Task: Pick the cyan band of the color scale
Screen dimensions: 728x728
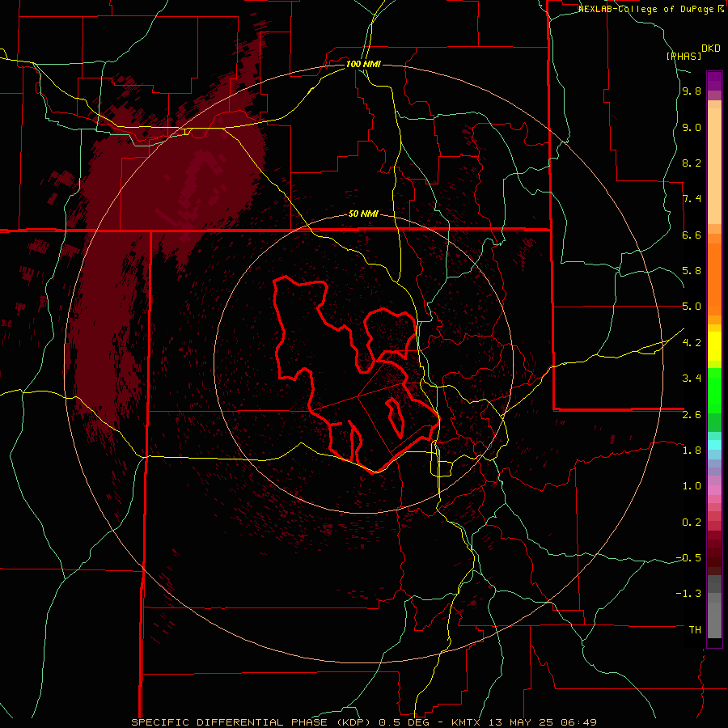Action: coord(714,444)
